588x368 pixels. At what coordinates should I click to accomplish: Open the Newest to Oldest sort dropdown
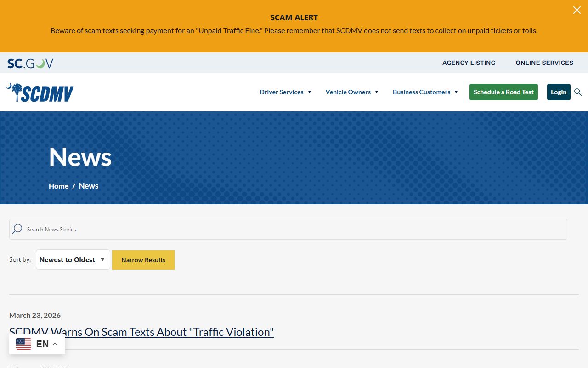(73, 259)
